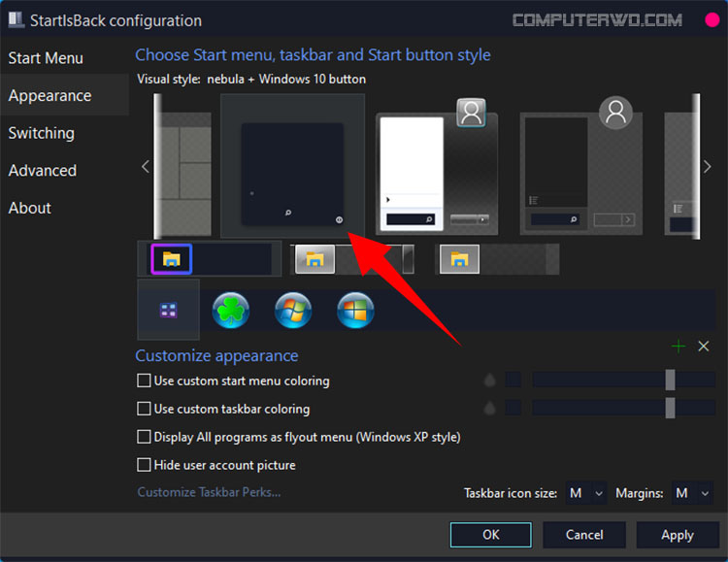The width and height of the screenshot is (728, 562).
Task: Click the Apply button
Action: [678, 535]
